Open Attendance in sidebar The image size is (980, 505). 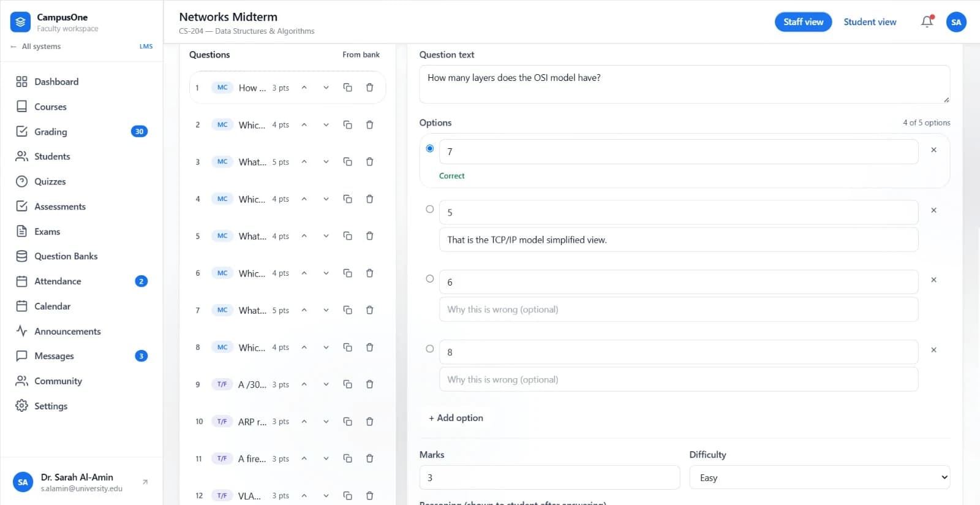81,281
